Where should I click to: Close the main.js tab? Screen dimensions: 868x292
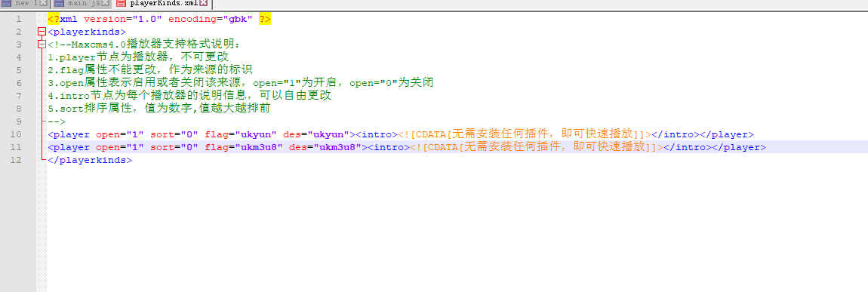(105, 3)
